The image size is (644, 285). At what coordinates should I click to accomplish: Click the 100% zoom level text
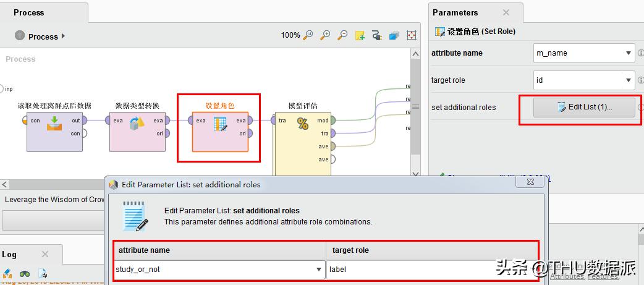(290, 35)
